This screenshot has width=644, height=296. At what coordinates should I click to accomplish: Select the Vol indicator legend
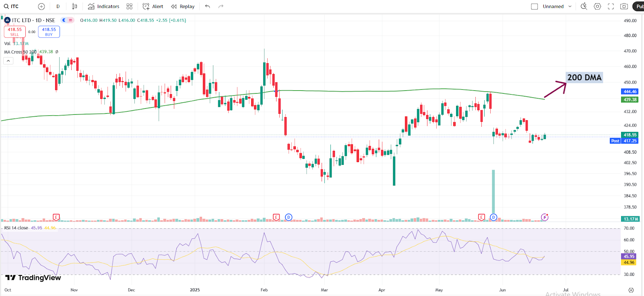pos(7,43)
